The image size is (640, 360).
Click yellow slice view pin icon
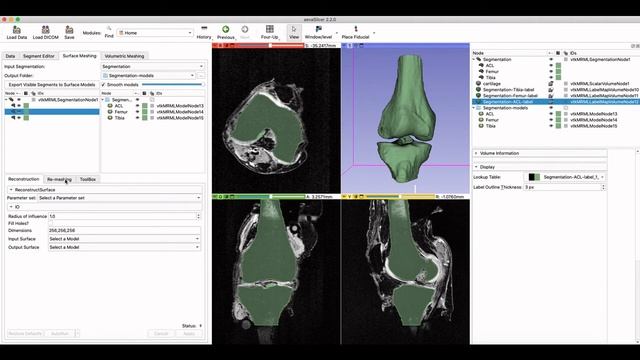coord(344,196)
